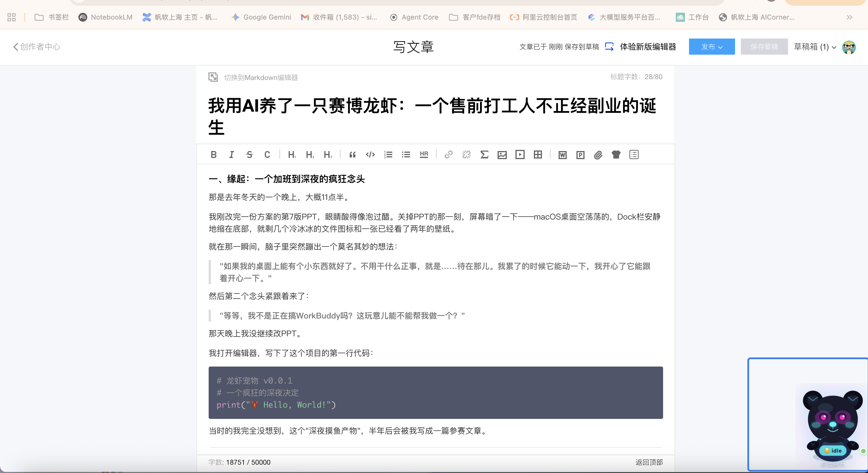The width and height of the screenshot is (868, 473).
Task: Insert a horizontal rule (HR)
Action: click(x=424, y=155)
